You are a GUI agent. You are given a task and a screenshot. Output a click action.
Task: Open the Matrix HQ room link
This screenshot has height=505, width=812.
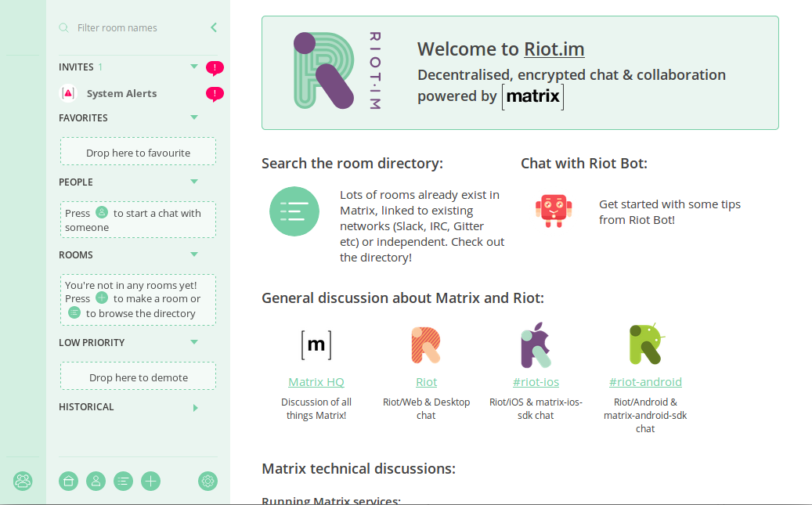coord(316,382)
